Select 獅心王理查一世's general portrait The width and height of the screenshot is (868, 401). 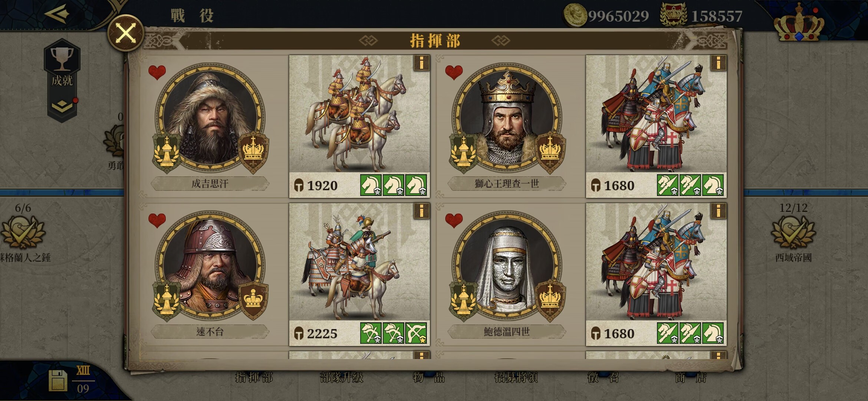pyautogui.click(x=507, y=118)
